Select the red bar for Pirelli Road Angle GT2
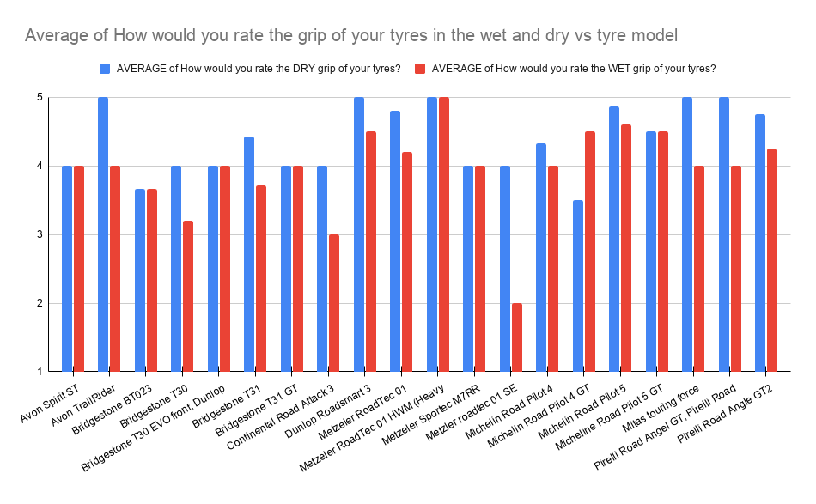 tap(772, 259)
